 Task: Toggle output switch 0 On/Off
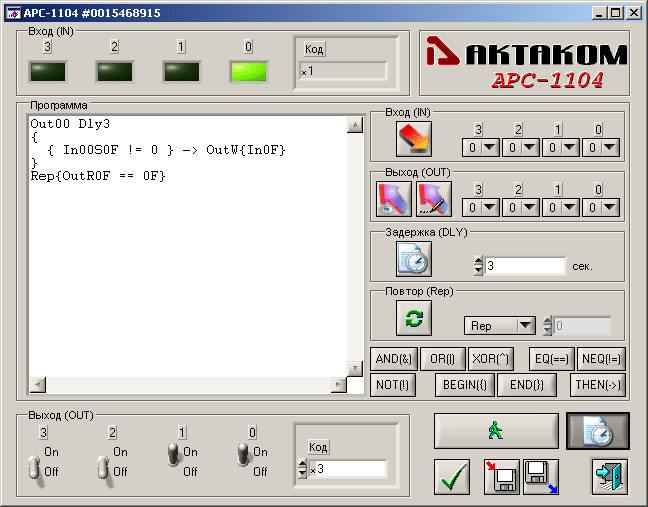(243, 456)
